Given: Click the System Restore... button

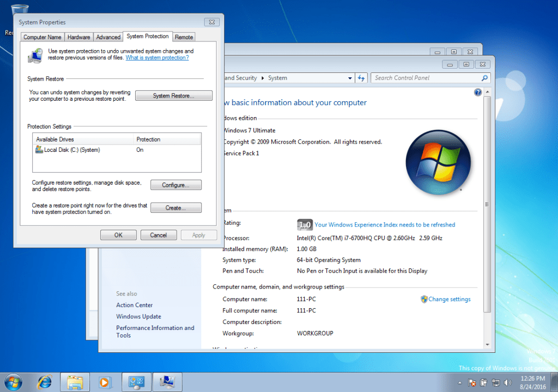Looking at the screenshot, I should tap(174, 96).
